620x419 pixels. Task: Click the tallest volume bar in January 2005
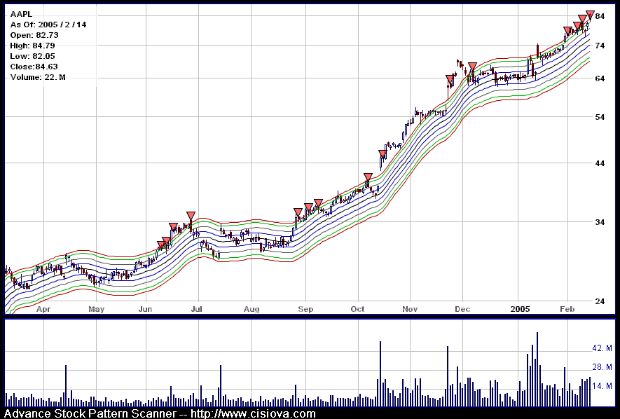(x=537, y=369)
